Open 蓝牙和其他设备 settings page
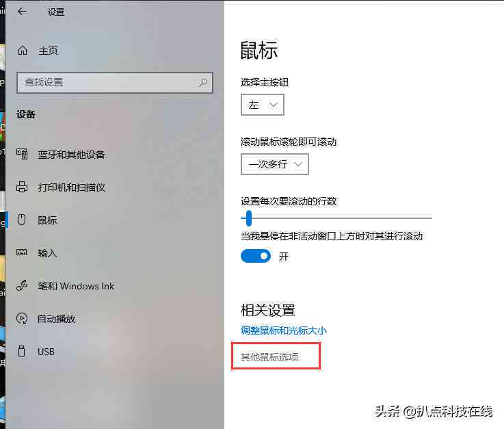The height and width of the screenshot is (429, 504). coord(71,155)
